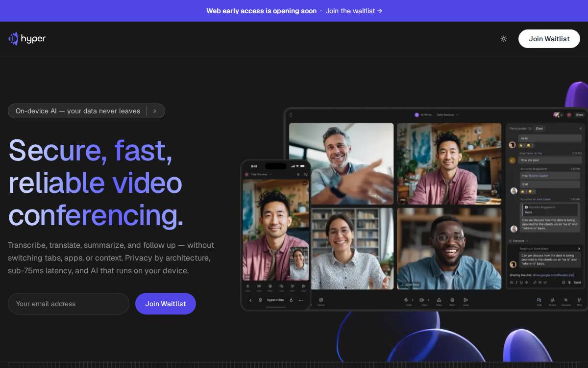The image size is (588, 368).
Task: Click the More icon in the tablet bottom bar
Action: 579,300
